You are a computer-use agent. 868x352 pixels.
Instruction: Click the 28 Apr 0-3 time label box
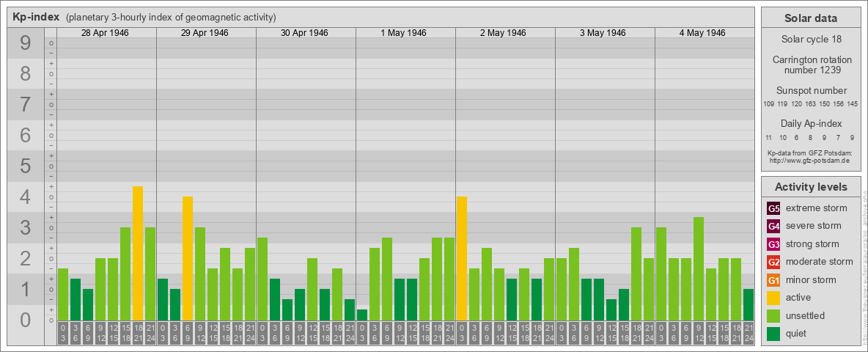[63, 333]
